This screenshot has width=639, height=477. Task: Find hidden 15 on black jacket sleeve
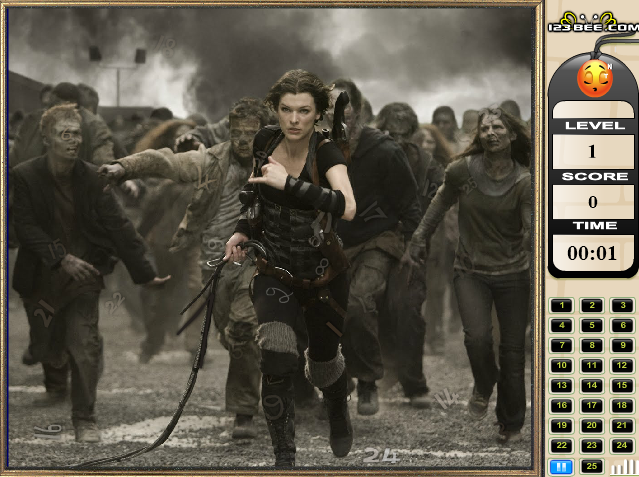pyautogui.click(x=57, y=248)
